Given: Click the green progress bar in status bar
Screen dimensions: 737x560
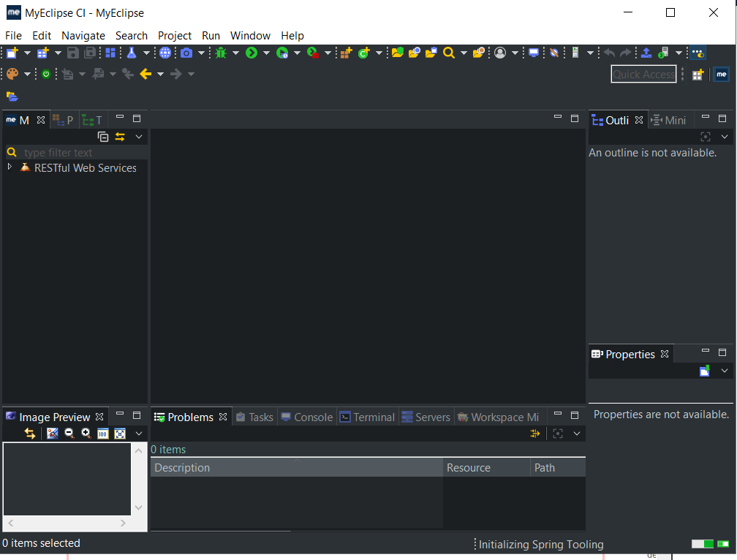Looking at the screenshot, I should [x=703, y=544].
